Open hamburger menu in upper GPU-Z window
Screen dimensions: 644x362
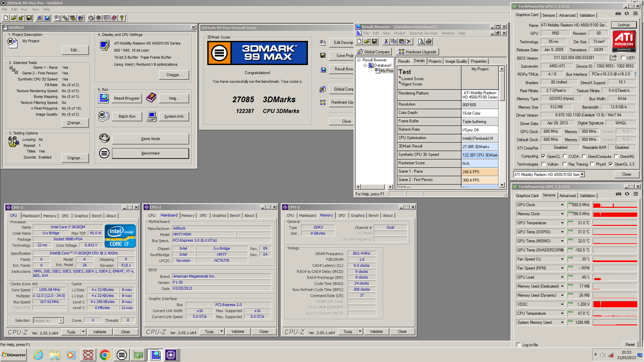click(x=635, y=14)
